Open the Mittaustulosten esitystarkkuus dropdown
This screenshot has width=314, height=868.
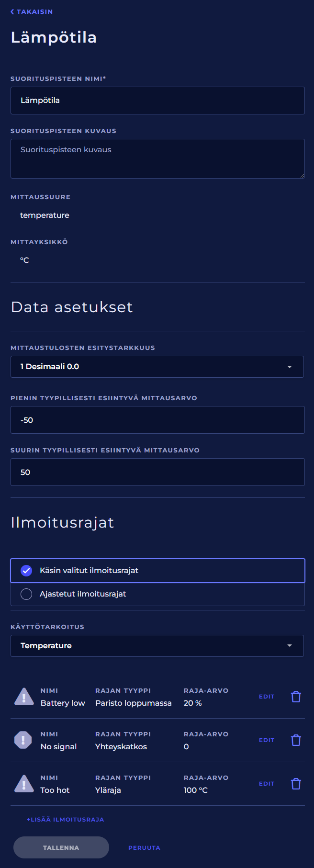click(x=157, y=367)
